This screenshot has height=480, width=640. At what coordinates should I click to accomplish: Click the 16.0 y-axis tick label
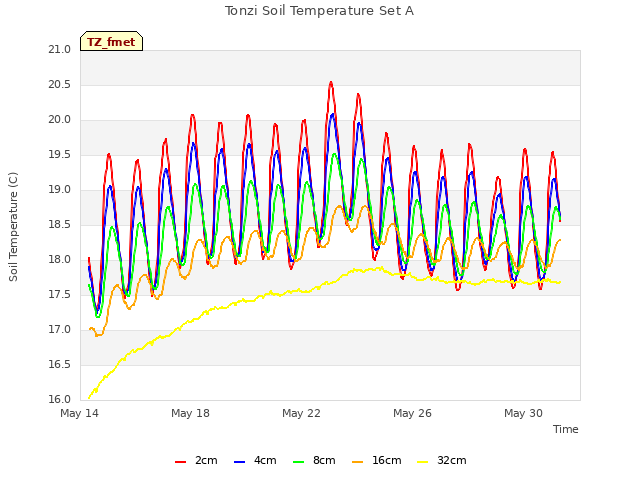(x=60, y=400)
